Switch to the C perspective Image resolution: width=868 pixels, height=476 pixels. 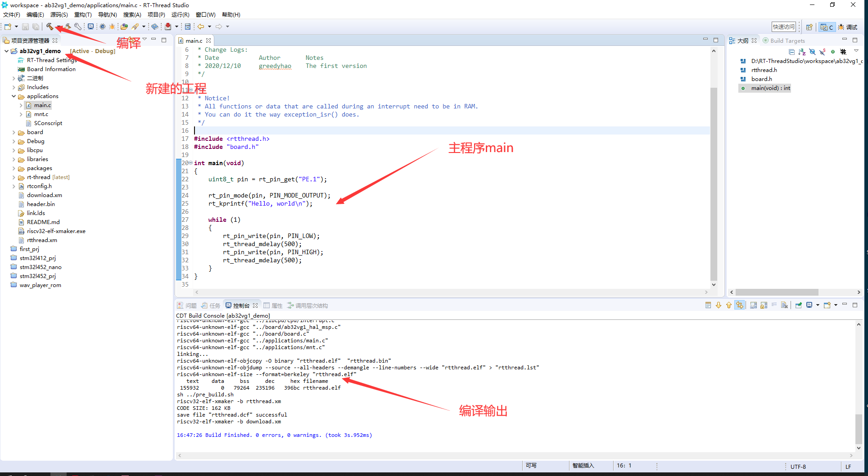(827, 27)
